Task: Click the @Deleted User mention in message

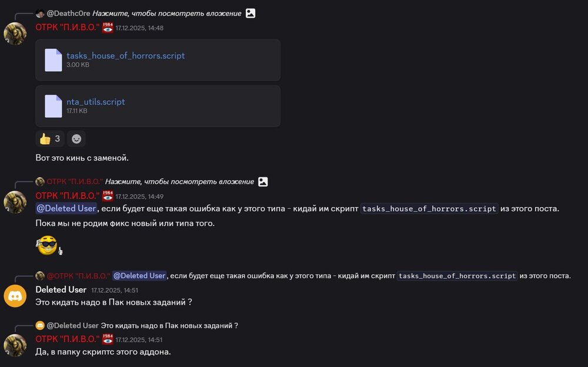Action: click(66, 208)
